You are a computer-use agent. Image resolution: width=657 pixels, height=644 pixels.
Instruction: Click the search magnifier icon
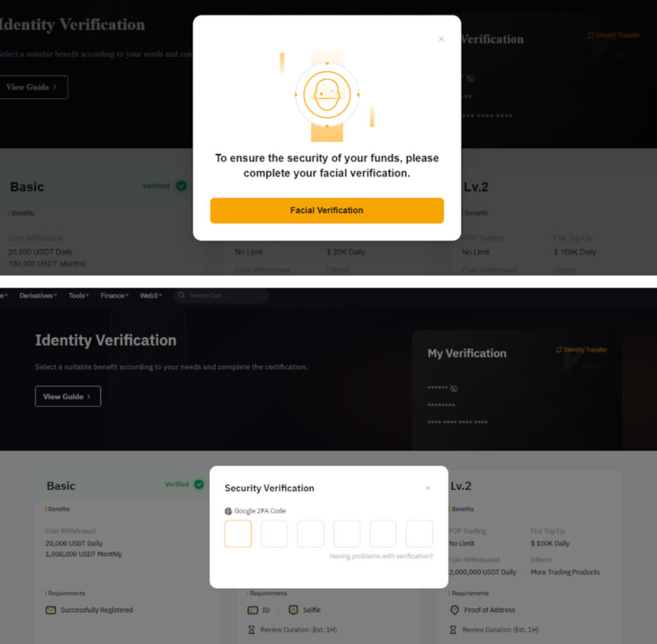point(182,295)
